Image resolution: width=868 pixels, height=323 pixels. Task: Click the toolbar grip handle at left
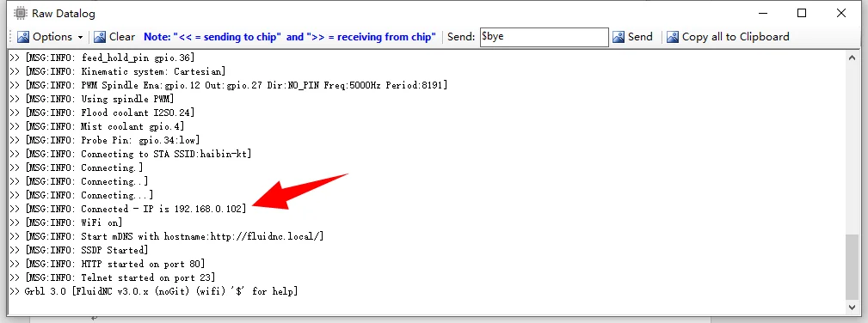point(10,37)
